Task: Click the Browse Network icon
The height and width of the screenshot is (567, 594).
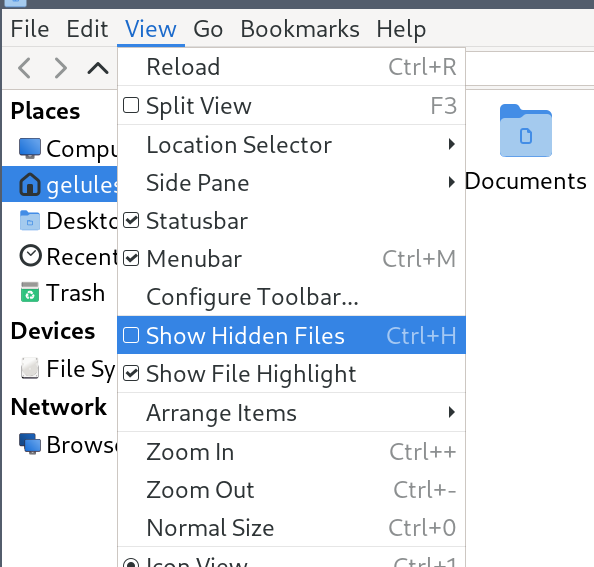Action: (30, 444)
